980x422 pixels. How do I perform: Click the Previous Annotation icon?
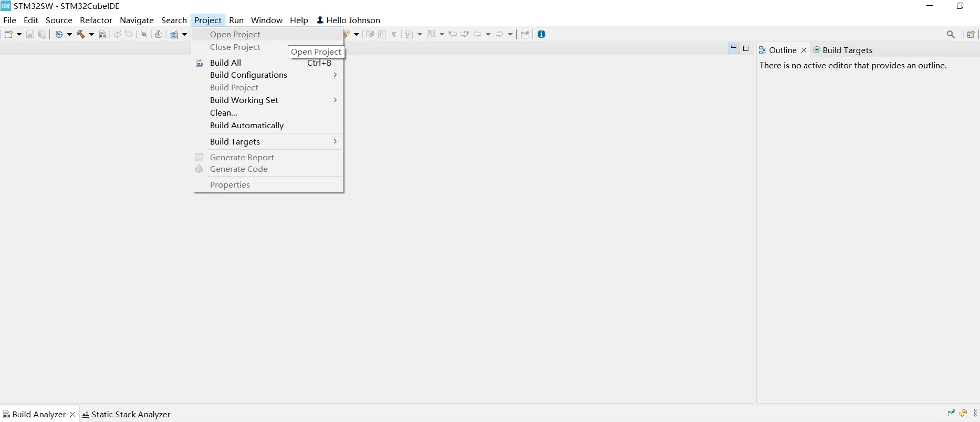tap(431, 35)
